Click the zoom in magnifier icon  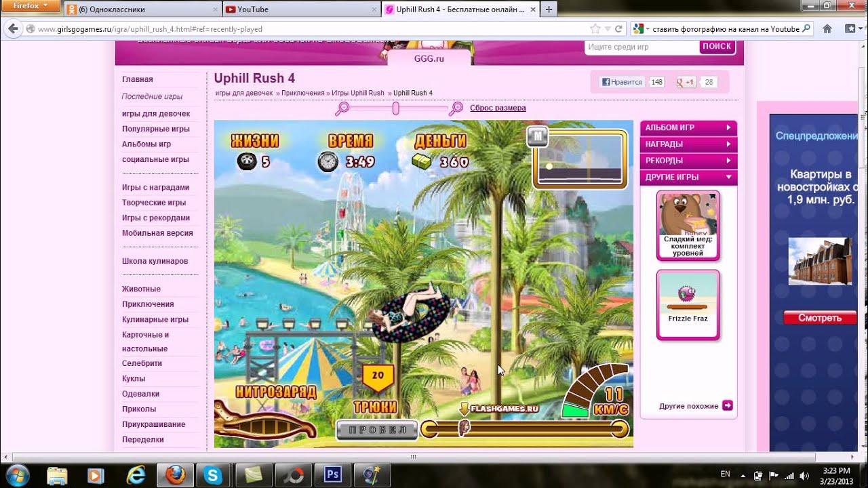pos(456,108)
